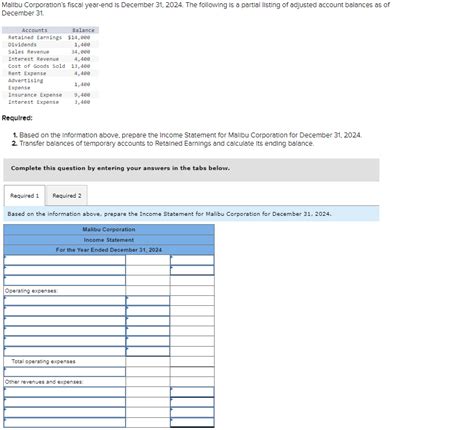The width and height of the screenshot is (474, 430).
Task: Click the 'Operating expenses:' row label
Action: (31, 291)
